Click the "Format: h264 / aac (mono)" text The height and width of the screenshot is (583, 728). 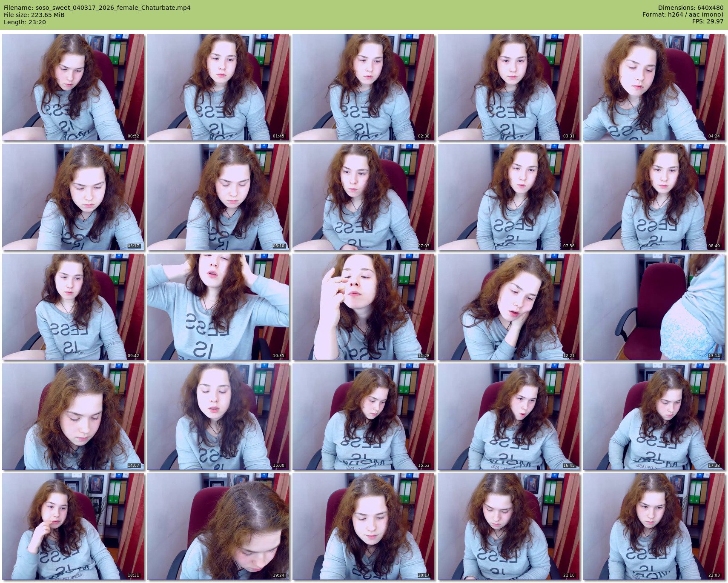tap(683, 15)
